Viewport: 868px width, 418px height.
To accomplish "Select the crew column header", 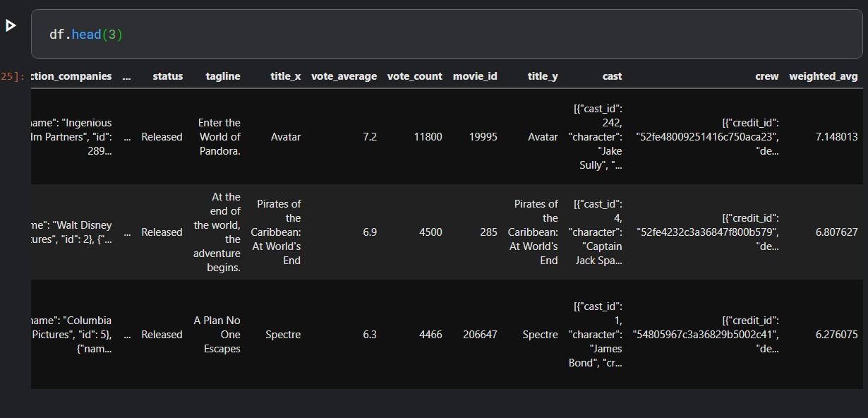I will [x=767, y=76].
